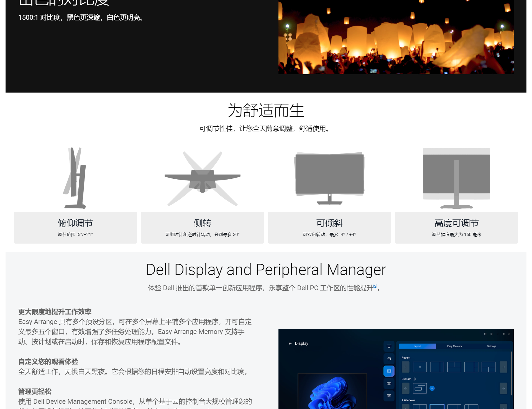Click the 高度可调节 feature card
The height and width of the screenshot is (409, 532).
[x=456, y=228]
